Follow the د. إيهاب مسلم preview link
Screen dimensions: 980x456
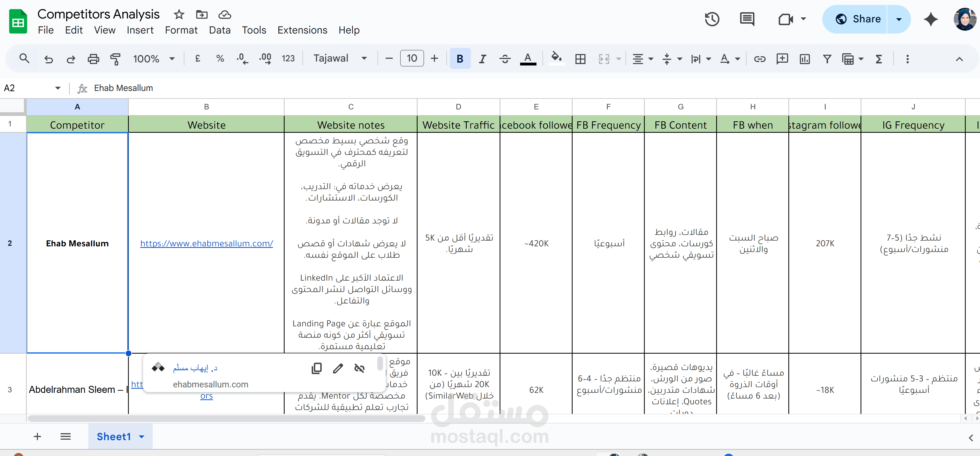point(195,368)
